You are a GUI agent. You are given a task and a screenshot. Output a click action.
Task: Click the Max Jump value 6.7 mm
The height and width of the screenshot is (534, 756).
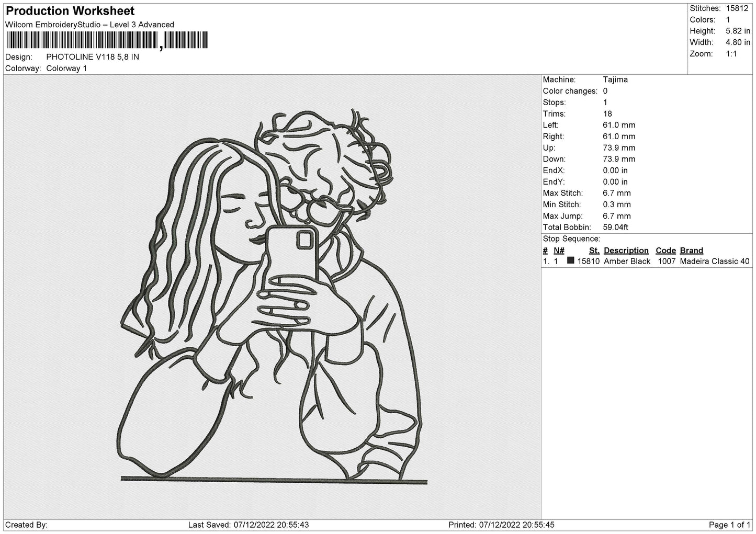tap(617, 216)
